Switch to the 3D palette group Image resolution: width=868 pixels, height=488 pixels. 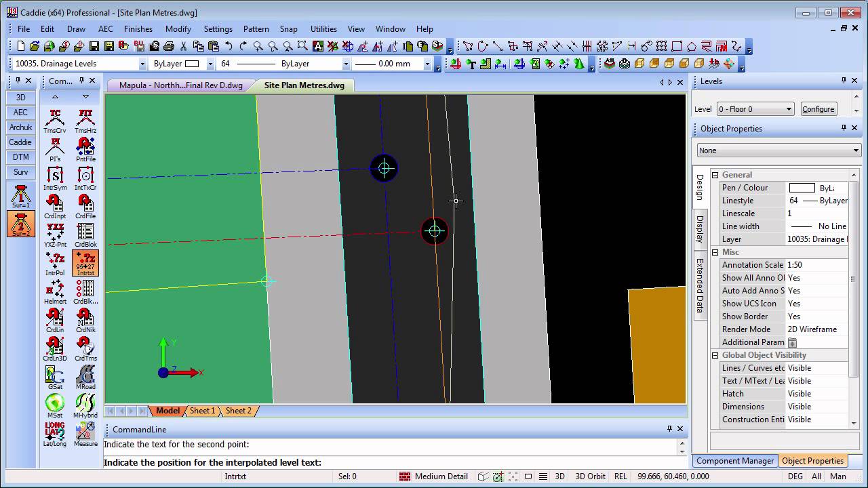click(21, 98)
